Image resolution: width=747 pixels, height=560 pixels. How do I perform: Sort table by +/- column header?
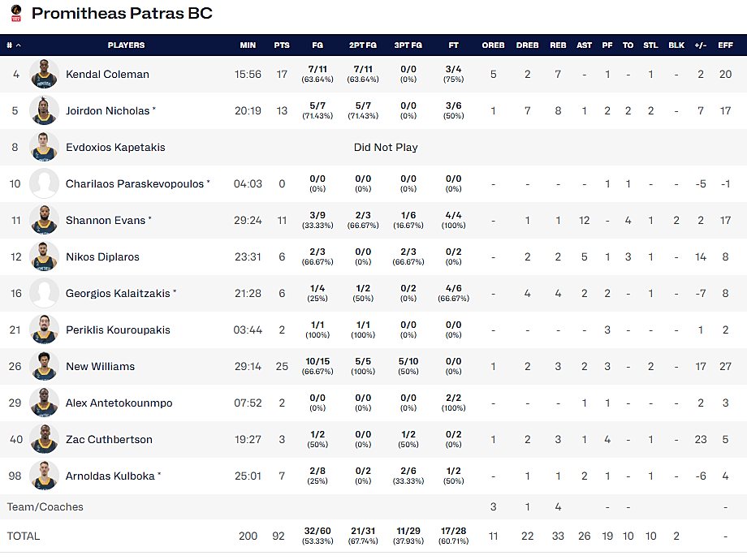pyautogui.click(x=700, y=45)
